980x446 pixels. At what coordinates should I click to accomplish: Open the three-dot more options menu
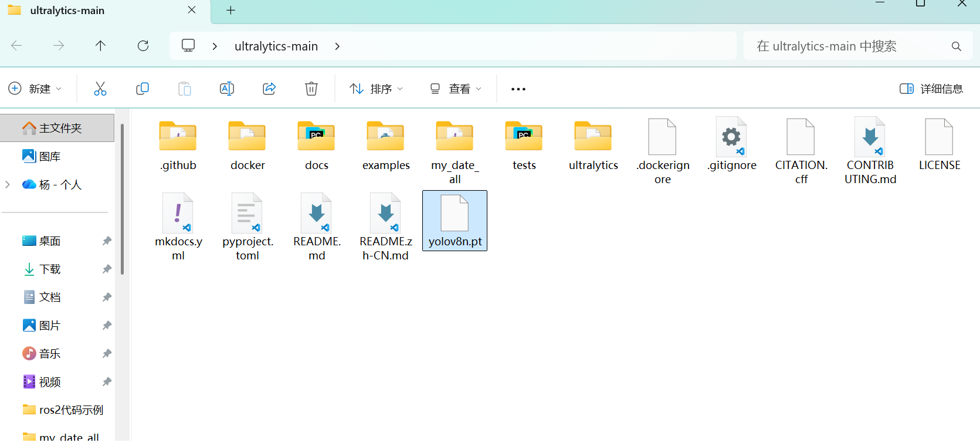point(518,89)
